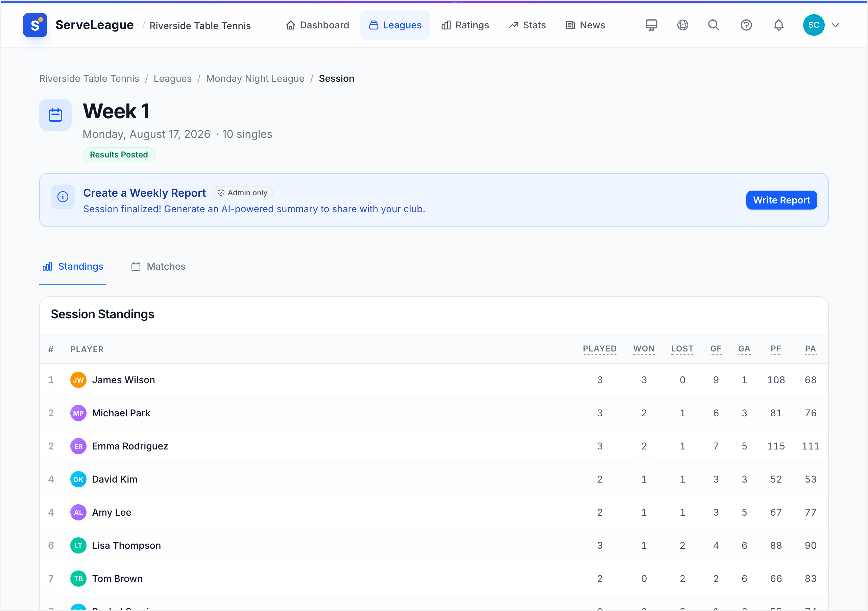Screen dimensions: 868x611
Task: Click the Week 1 calendar icon
Action: coord(55,115)
